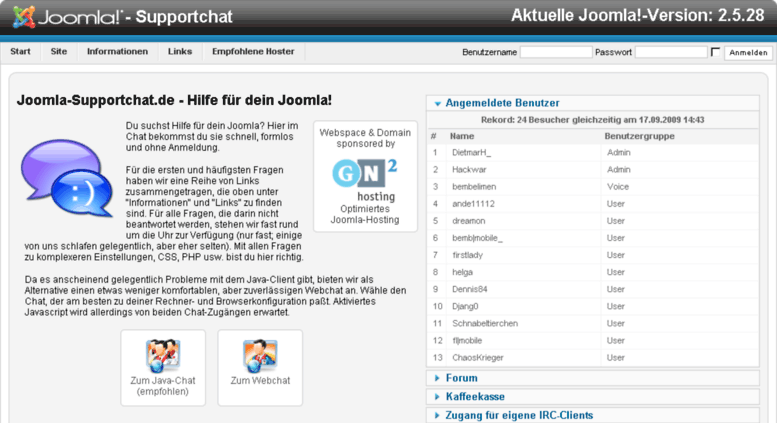The width and height of the screenshot is (777, 423).
Task: Click the chat bubbles smiley image
Action: point(67,178)
